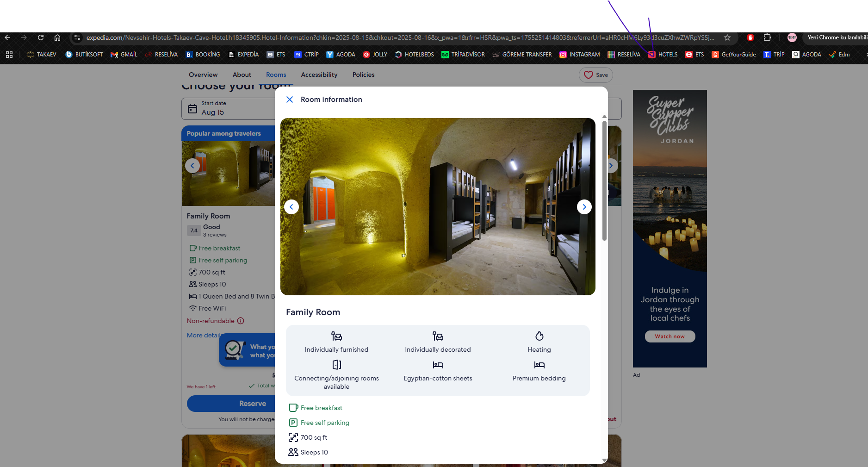The image size is (868, 467).
Task: Show previous photo on Family Room card
Action: tap(192, 166)
